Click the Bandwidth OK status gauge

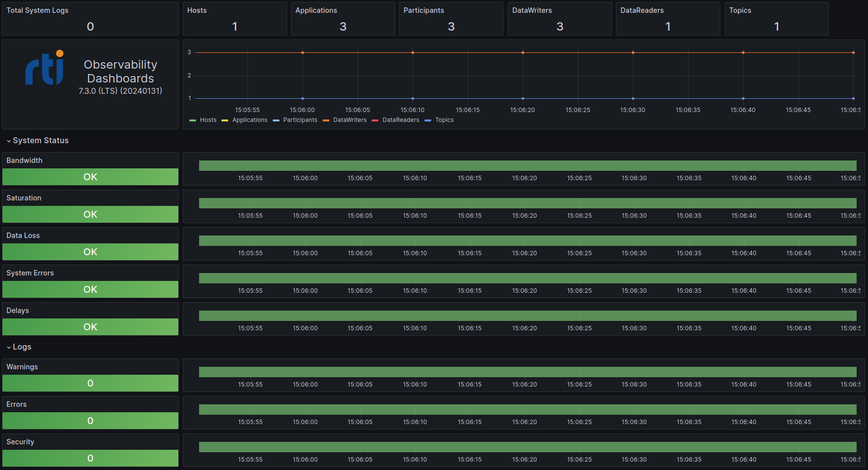pos(90,177)
